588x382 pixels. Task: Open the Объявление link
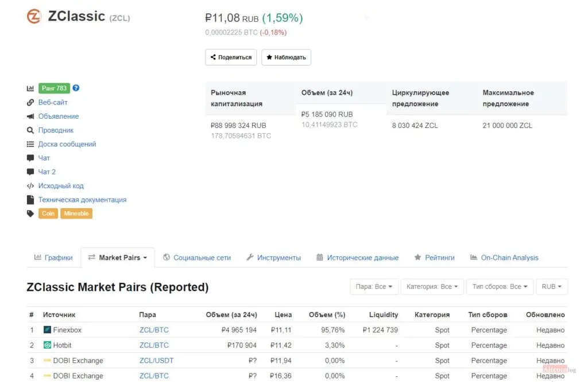point(59,116)
